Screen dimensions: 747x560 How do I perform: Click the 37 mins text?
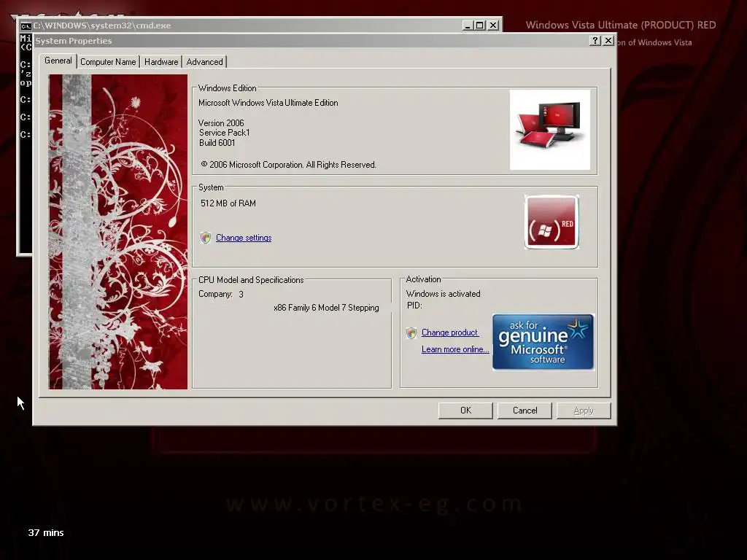(46, 533)
